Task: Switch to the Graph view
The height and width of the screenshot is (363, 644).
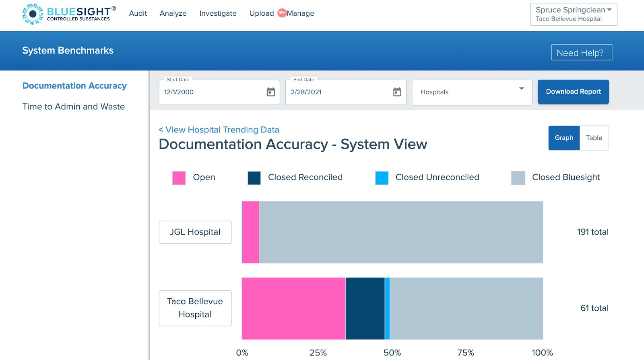Action: point(564,138)
